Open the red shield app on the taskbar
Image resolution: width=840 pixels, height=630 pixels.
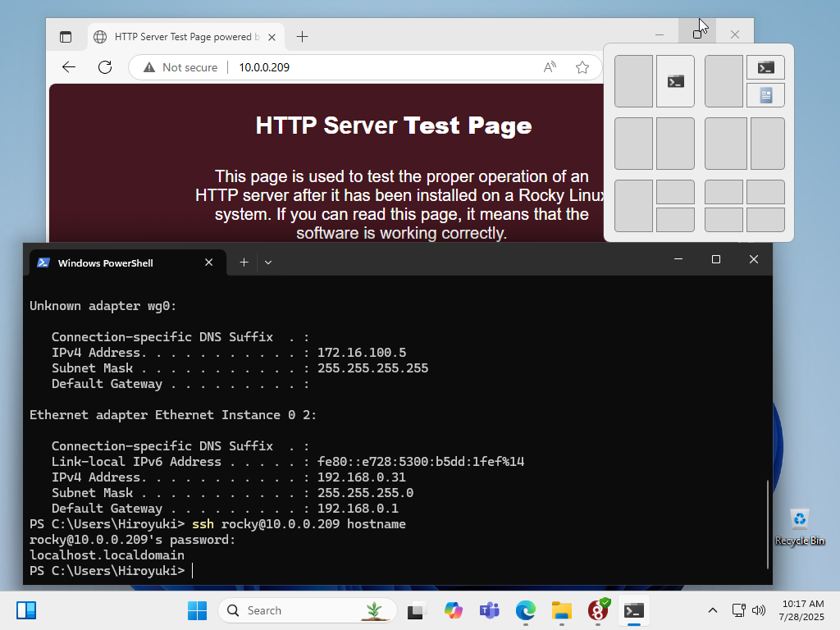(598, 610)
